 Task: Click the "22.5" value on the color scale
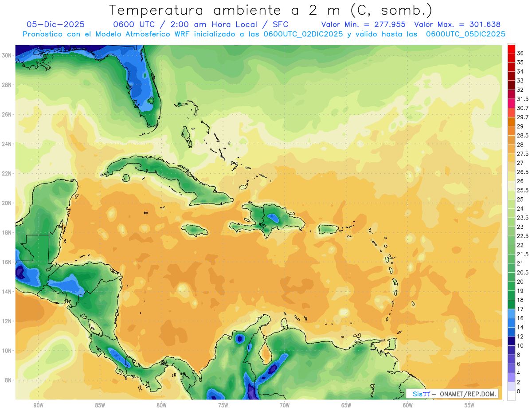(x=523, y=236)
